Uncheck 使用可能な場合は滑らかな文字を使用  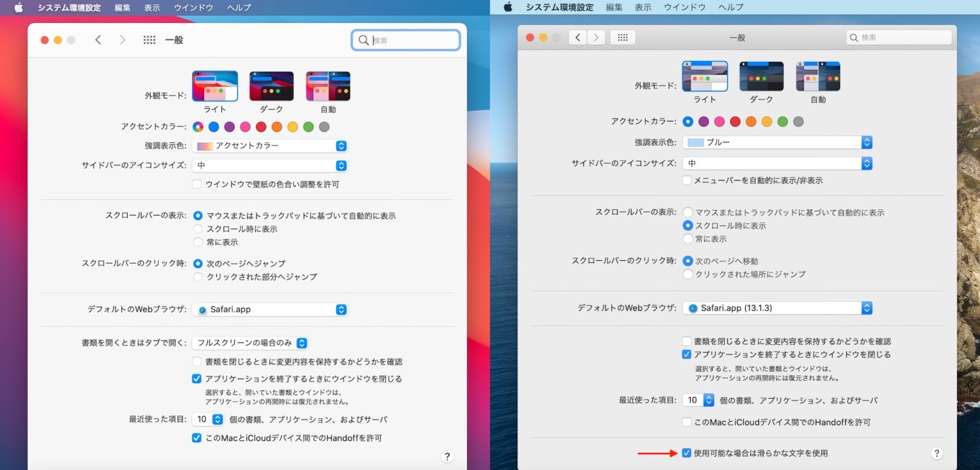687,453
